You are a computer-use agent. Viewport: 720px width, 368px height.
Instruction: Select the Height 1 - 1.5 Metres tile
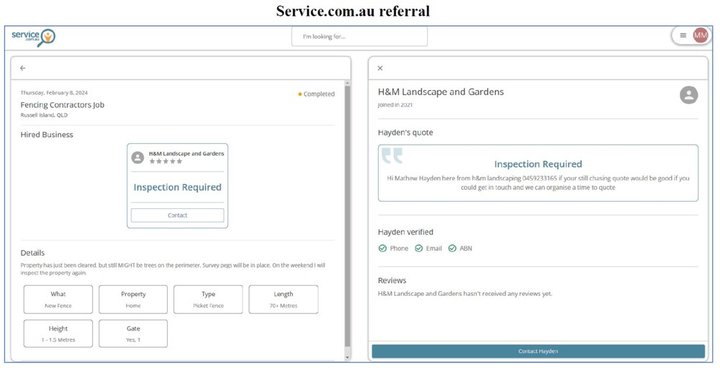point(58,334)
